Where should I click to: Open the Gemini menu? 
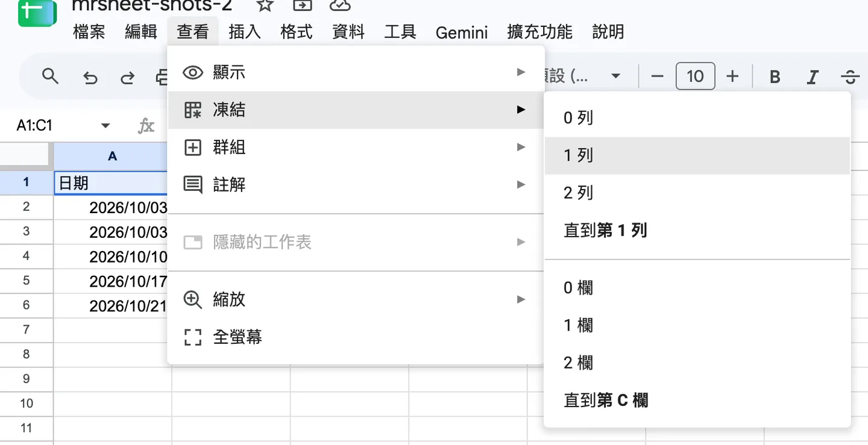pyautogui.click(x=462, y=32)
